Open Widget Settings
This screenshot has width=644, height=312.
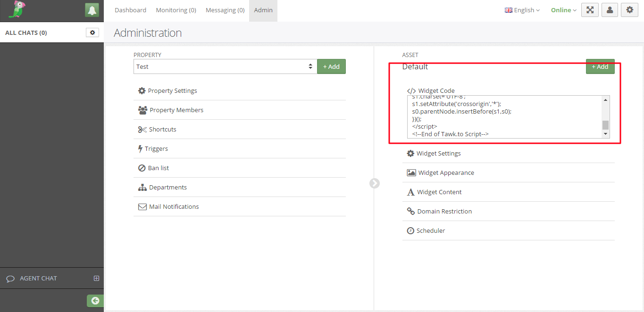click(509, 153)
